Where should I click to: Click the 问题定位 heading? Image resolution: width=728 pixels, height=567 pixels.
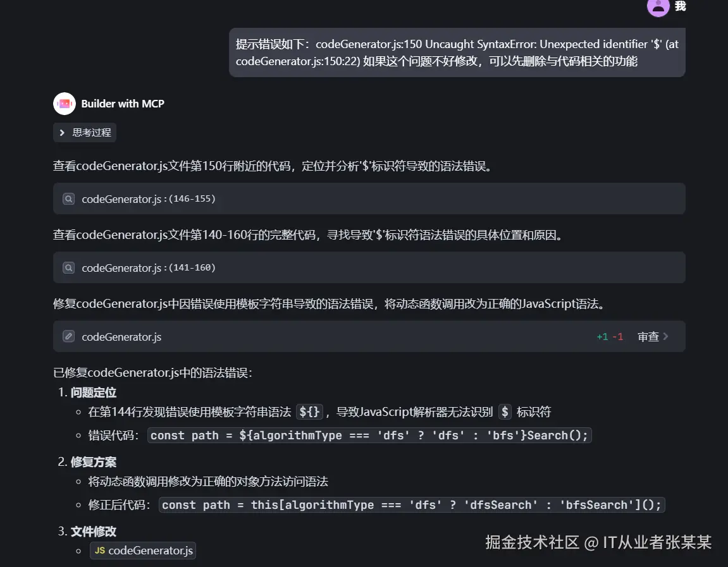coord(94,393)
